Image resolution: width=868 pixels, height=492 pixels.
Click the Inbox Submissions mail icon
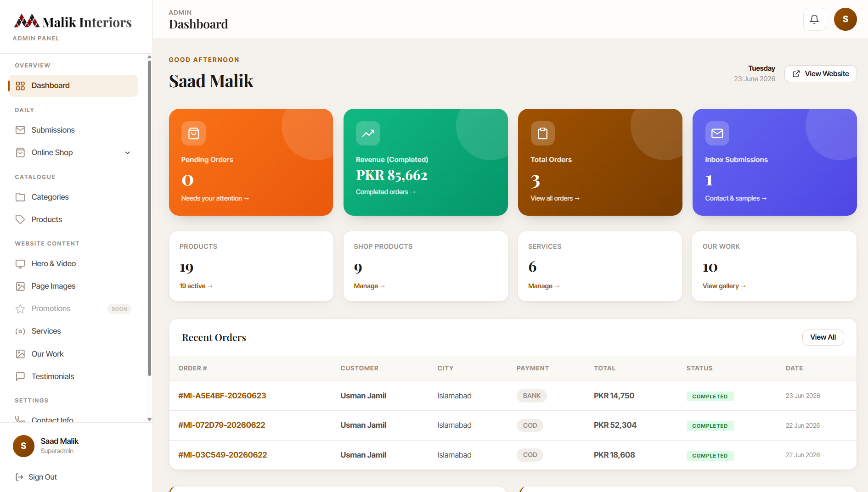[x=717, y=133]
